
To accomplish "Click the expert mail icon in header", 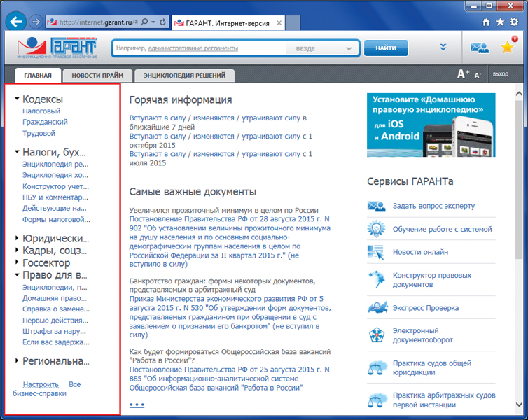I will 480,48.
